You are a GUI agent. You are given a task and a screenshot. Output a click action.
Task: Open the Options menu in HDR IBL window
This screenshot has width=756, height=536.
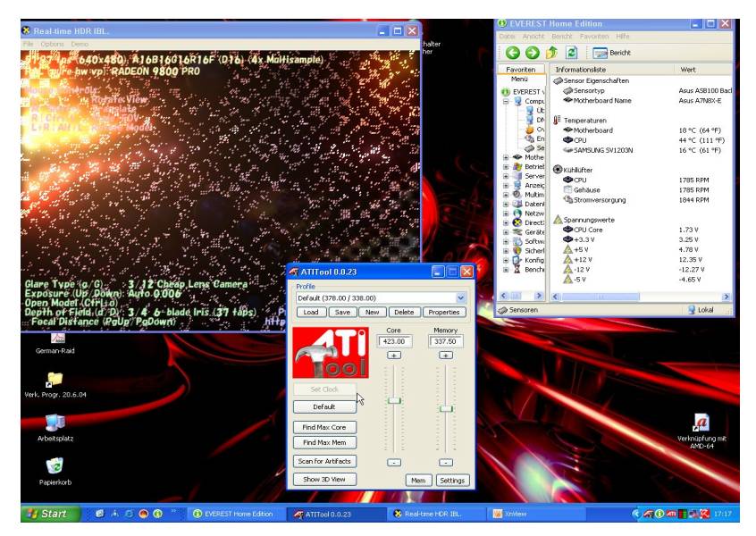click(x=52, y=44)
